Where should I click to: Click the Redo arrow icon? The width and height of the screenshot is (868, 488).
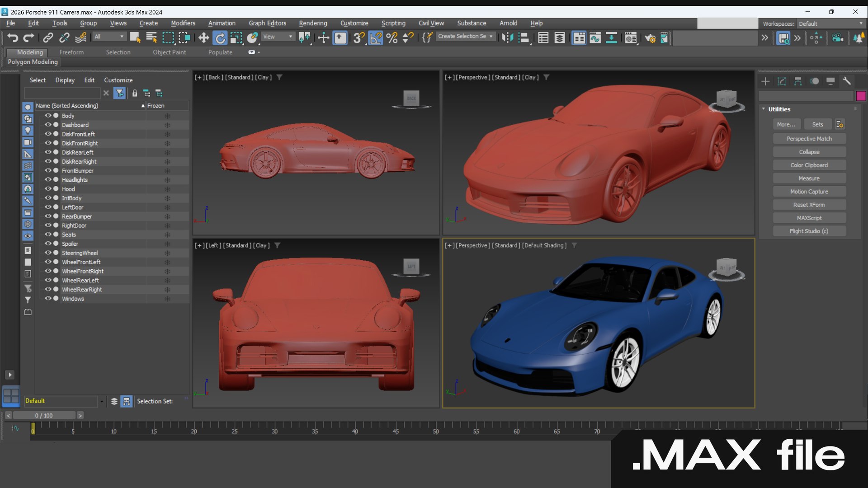[29, 38]
